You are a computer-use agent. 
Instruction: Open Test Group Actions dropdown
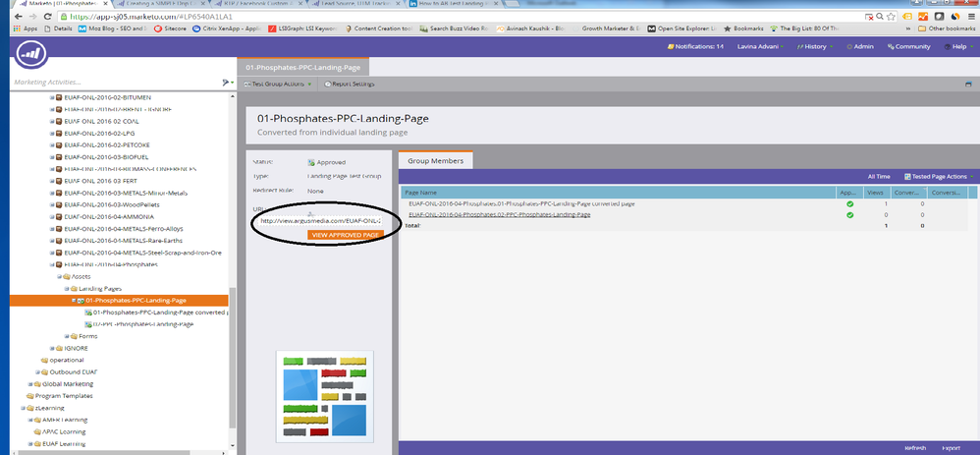click(x=277, y=85)
